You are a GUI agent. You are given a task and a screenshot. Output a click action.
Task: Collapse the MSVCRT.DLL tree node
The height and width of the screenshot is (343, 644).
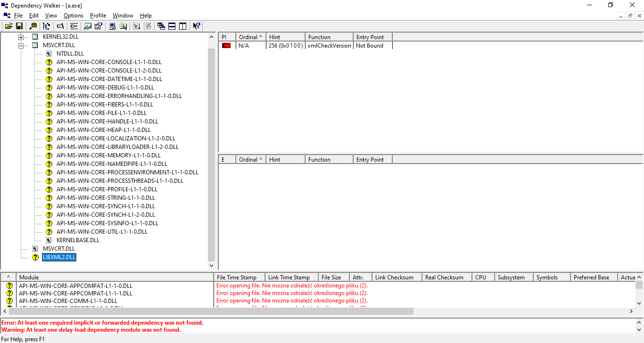(x=21, y=45)
